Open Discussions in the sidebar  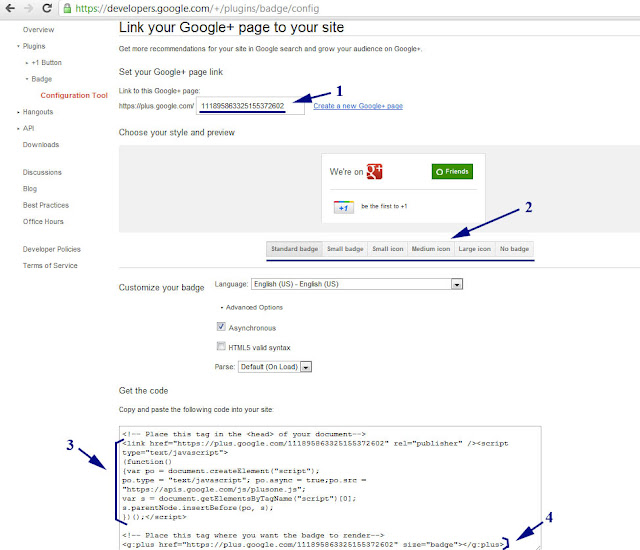point(42,173)
